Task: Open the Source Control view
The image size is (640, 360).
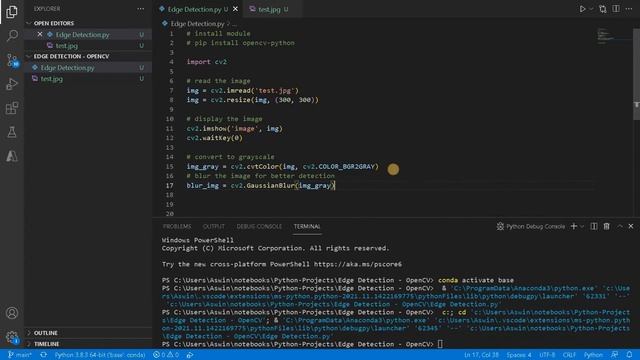Action: (x=12, y=60)
